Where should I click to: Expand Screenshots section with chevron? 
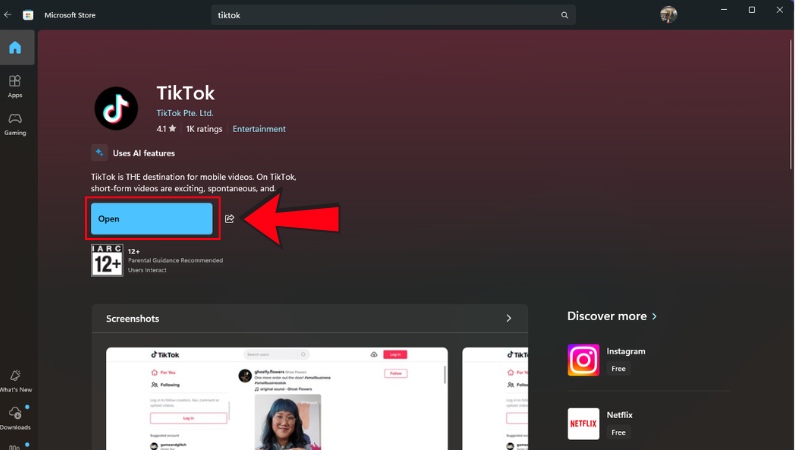click(509, 318)
